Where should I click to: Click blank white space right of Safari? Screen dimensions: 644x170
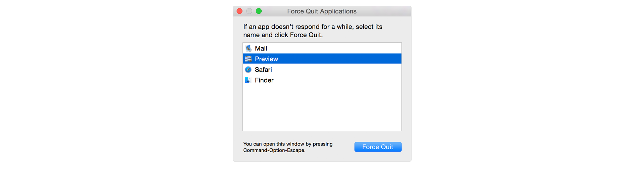point(336,70)
